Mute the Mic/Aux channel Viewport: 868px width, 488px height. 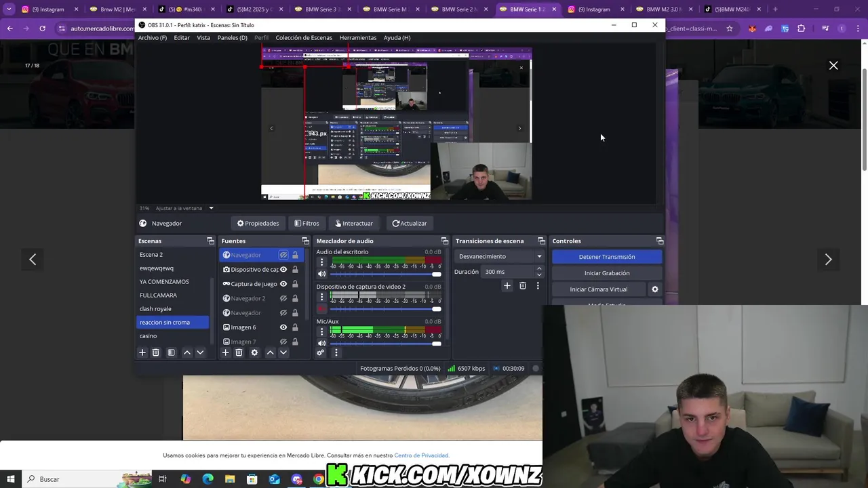[x=322, y=344]
